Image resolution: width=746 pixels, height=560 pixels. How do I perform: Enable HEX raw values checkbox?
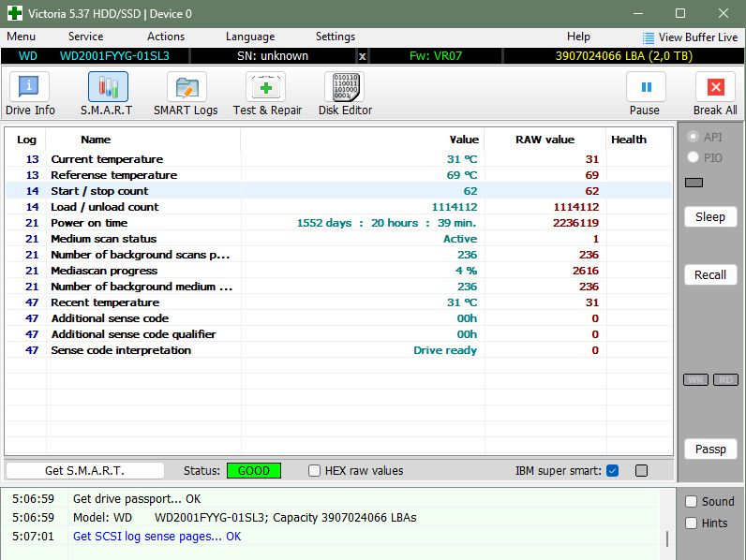(x=314, y=471)
